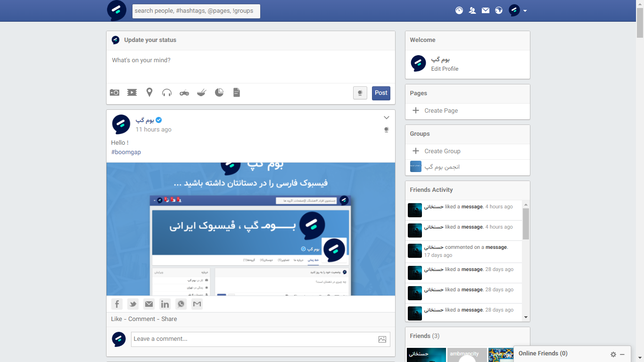The height and width of the screenshot is (362, 644).
Task: Click the search people and hashtags field
Action: pos(196,11)
